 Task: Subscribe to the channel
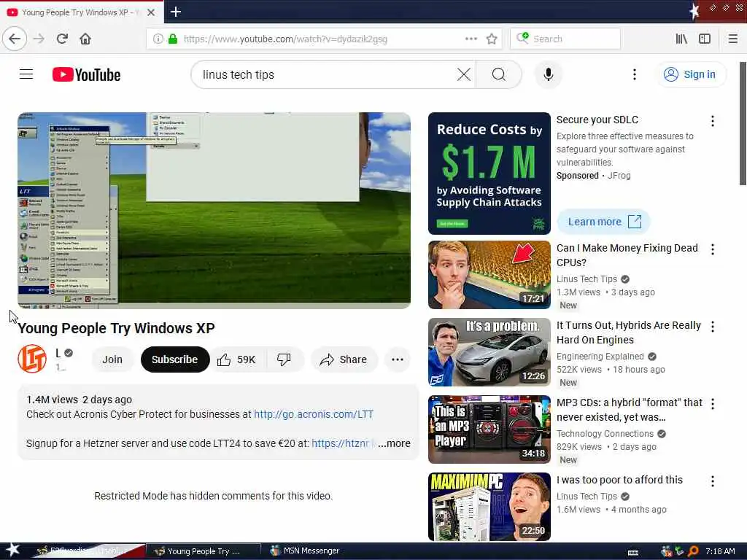pos(175,359)
